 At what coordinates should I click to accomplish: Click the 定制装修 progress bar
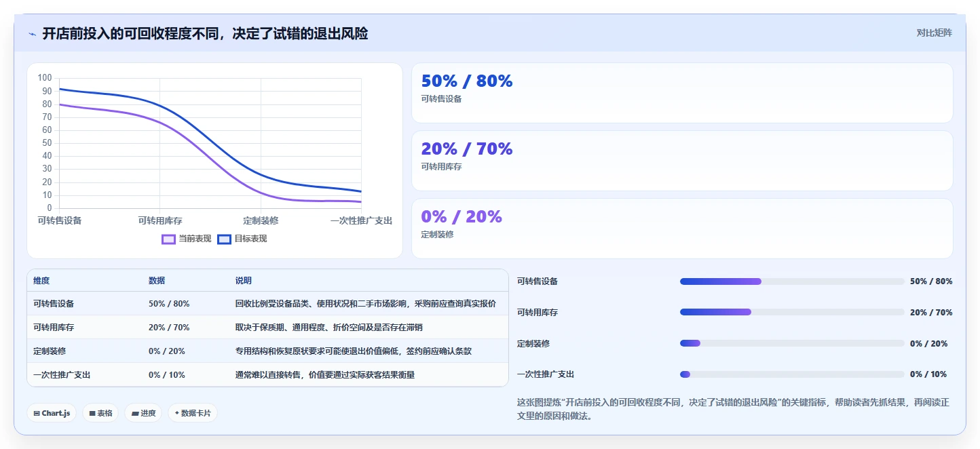point(792,343)
